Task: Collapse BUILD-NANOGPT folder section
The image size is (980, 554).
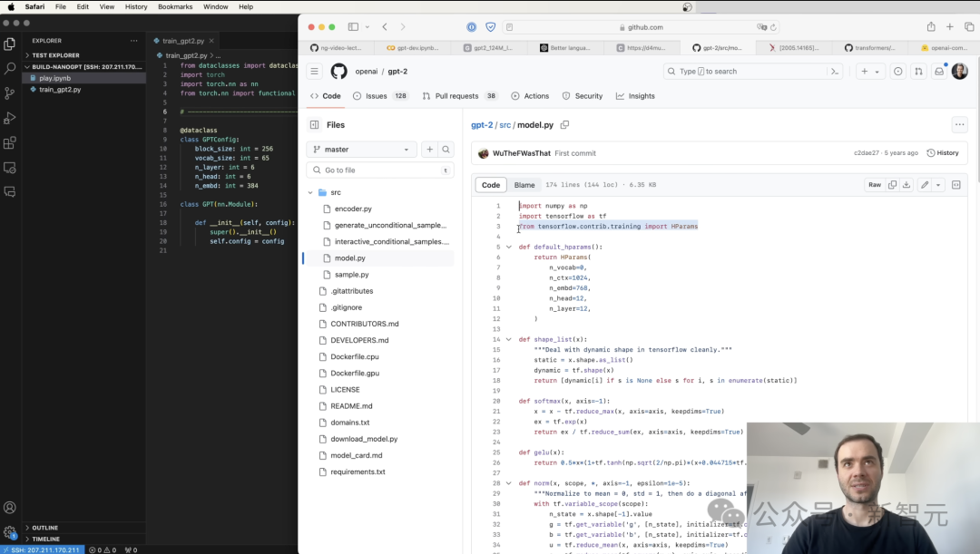Action: pos(84,67)
